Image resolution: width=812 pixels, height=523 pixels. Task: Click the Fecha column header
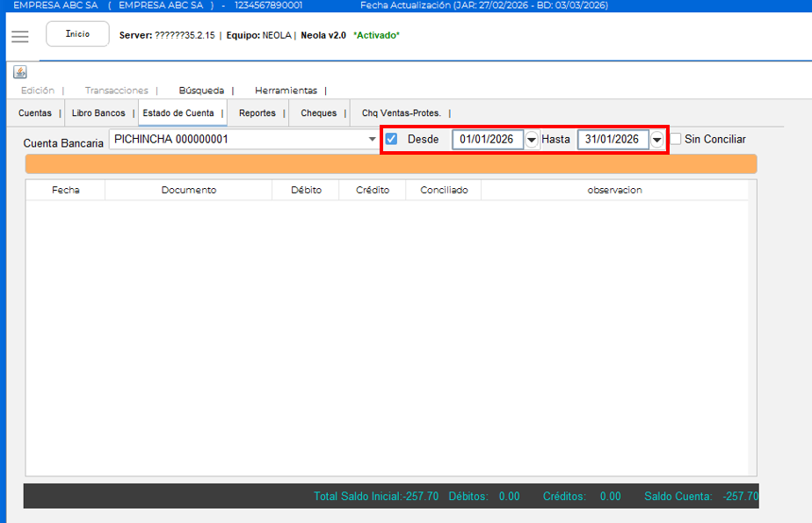pos(65,190)
